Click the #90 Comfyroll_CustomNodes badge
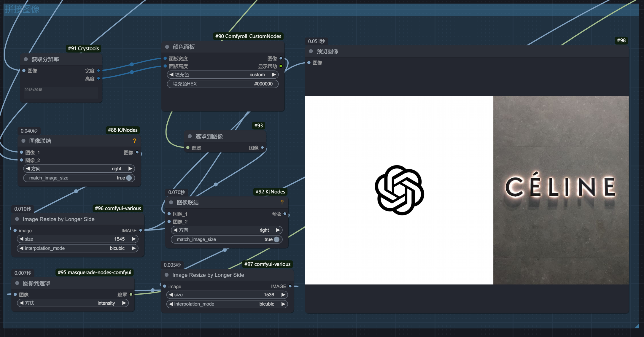This screenshot has height=337, width=644. [x=248, y=36]
